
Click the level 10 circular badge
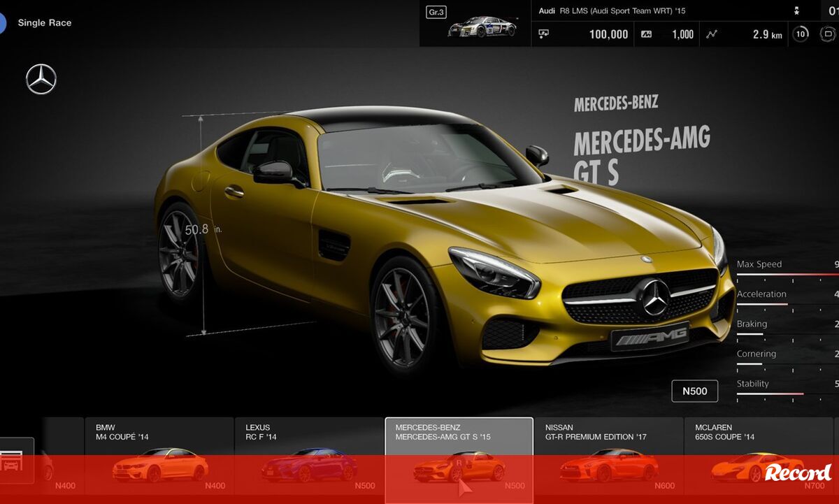[x=801, y=34]
